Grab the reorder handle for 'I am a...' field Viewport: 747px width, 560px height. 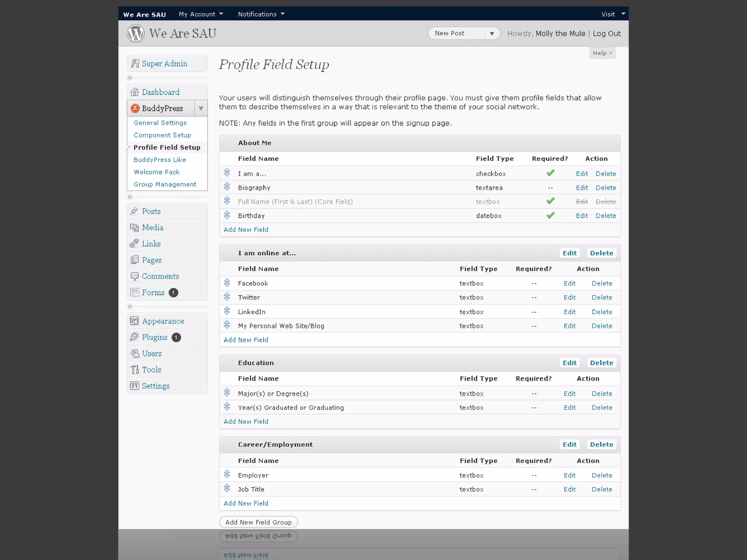pyautogui.click(x=227, y=172)
